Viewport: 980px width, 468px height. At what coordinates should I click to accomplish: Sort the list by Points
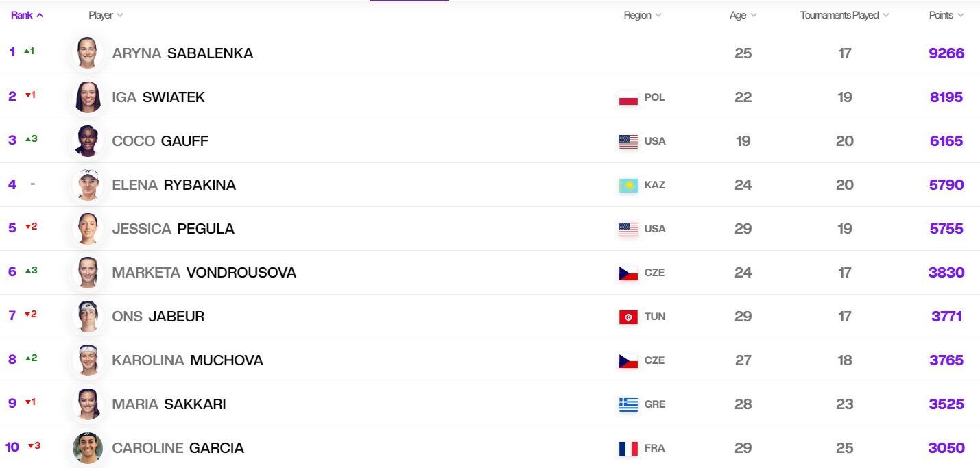(x=946, y=15)
